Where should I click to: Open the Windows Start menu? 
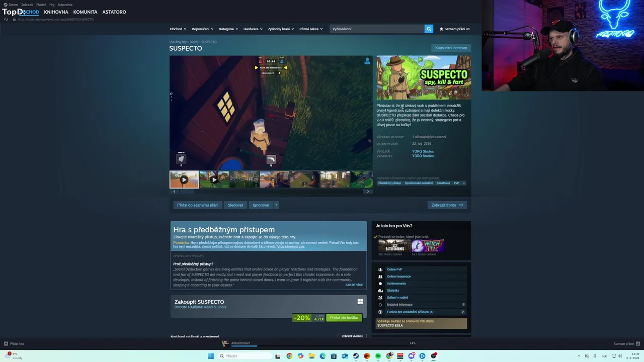(x=211, y=356)
